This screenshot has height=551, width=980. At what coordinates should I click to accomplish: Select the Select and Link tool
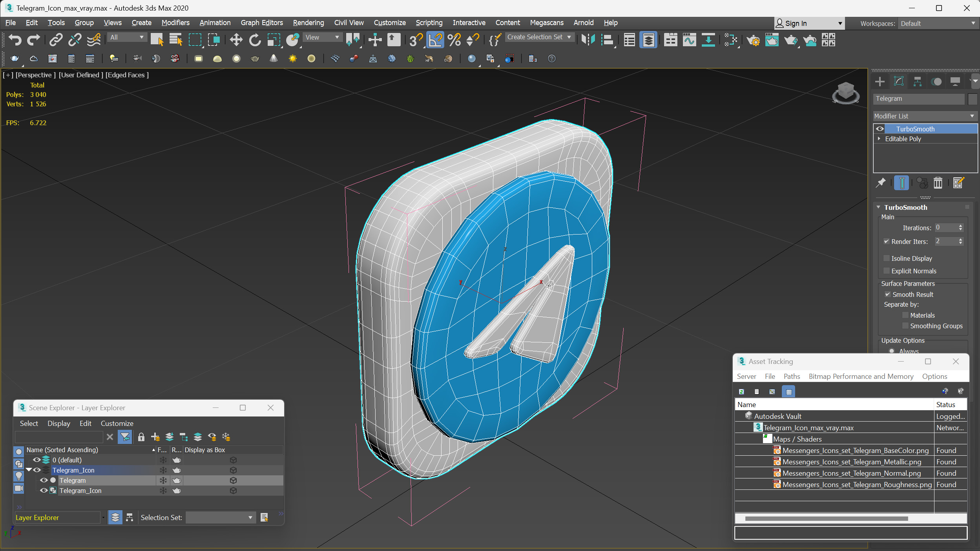click(56, 40)
